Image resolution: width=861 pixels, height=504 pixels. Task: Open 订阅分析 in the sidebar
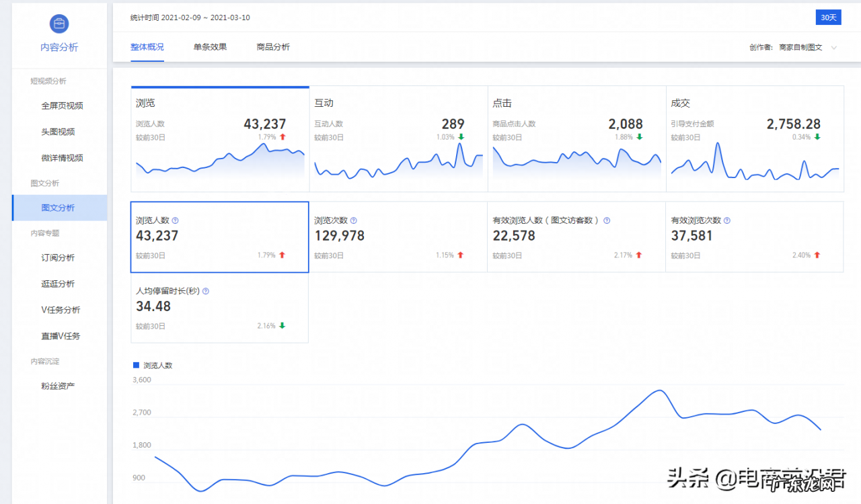[58, 257]
